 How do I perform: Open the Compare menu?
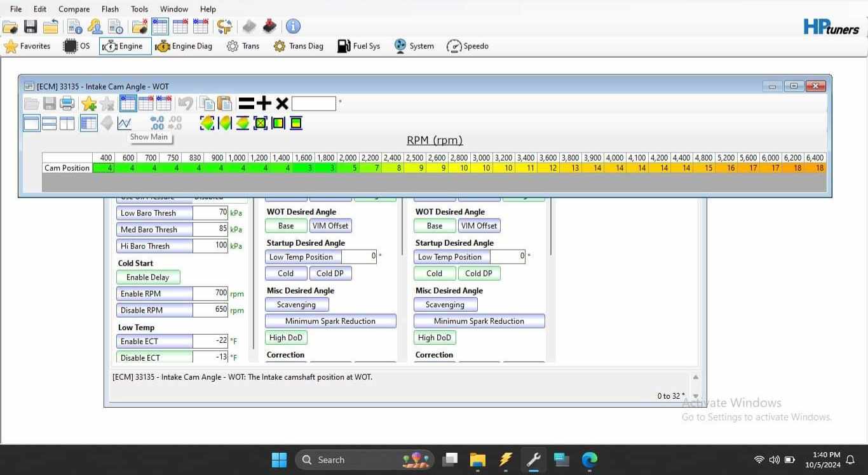point(74,9)
